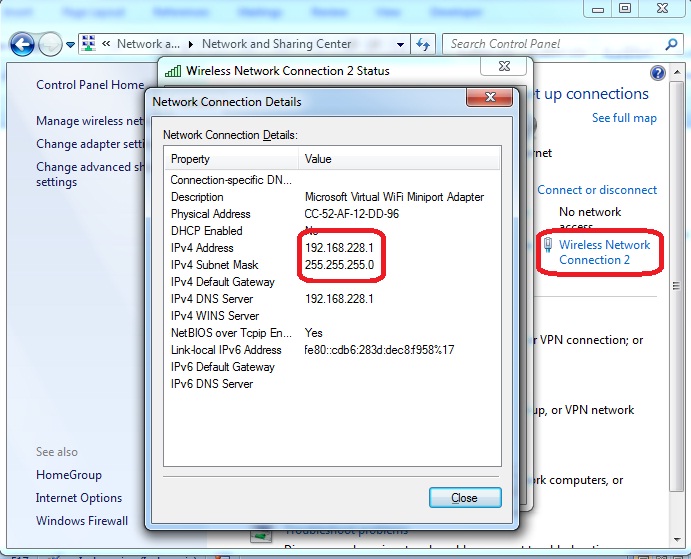Screen dimensions: 691x559
Task: Select the IPv4 Address row
Action: [x=332, y=248]
